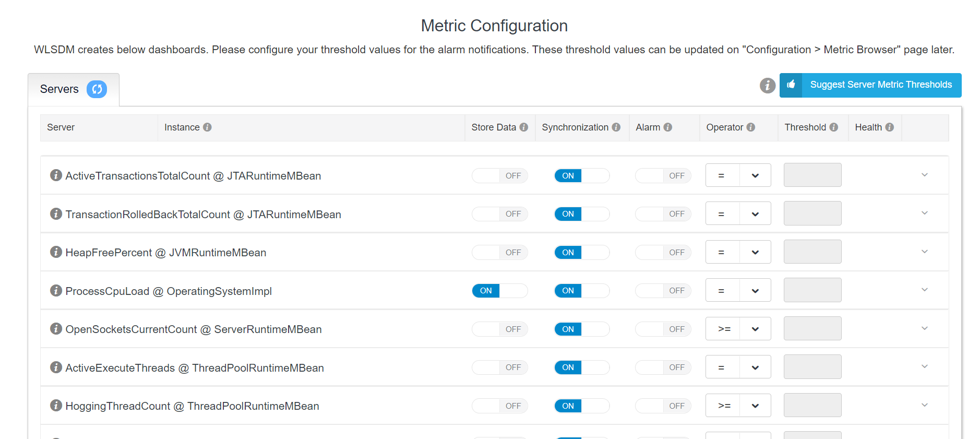The image size is (980, 439).
Task: Click info icon beside Suggest Thresholds button
Action: pyautogui.click(x=767, y=85)
